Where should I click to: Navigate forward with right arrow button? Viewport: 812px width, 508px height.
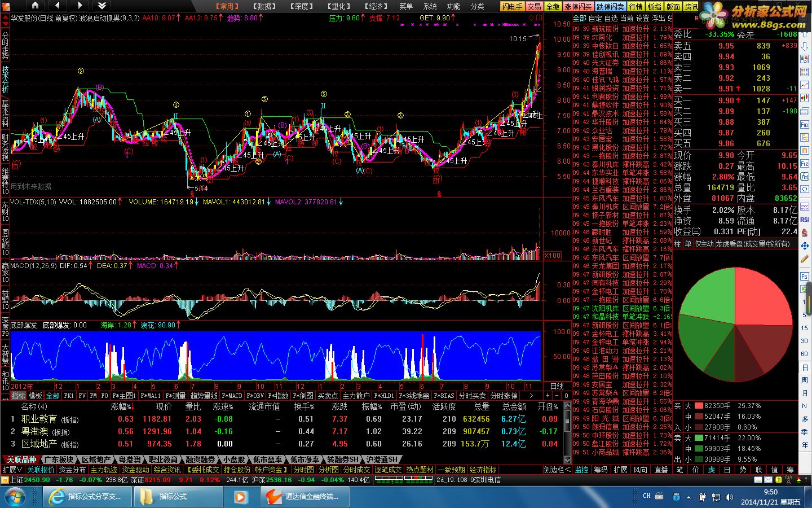[80, 6]
